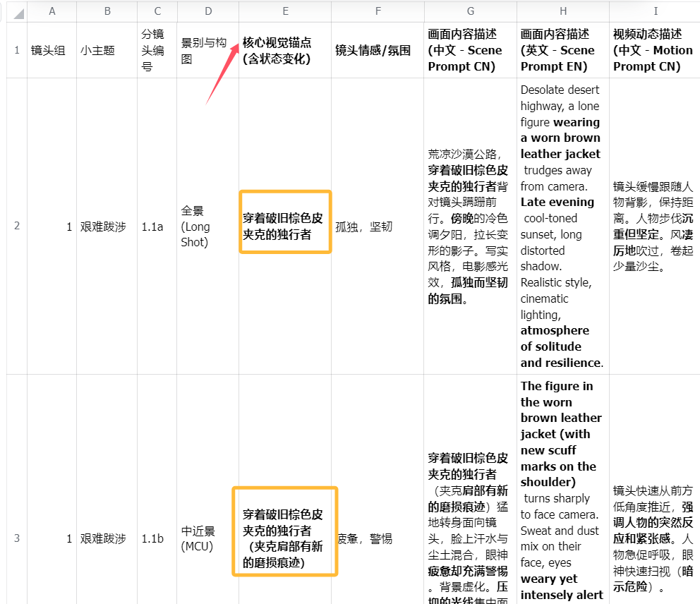
Task: Select row 2 header
Action: coord(17,226)
